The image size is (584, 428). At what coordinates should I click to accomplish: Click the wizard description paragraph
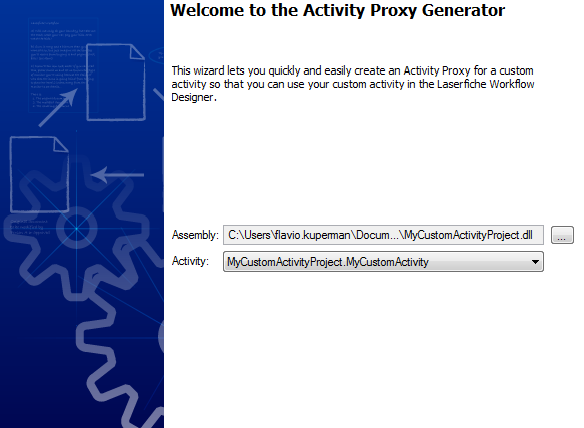[x=353, y=84]
